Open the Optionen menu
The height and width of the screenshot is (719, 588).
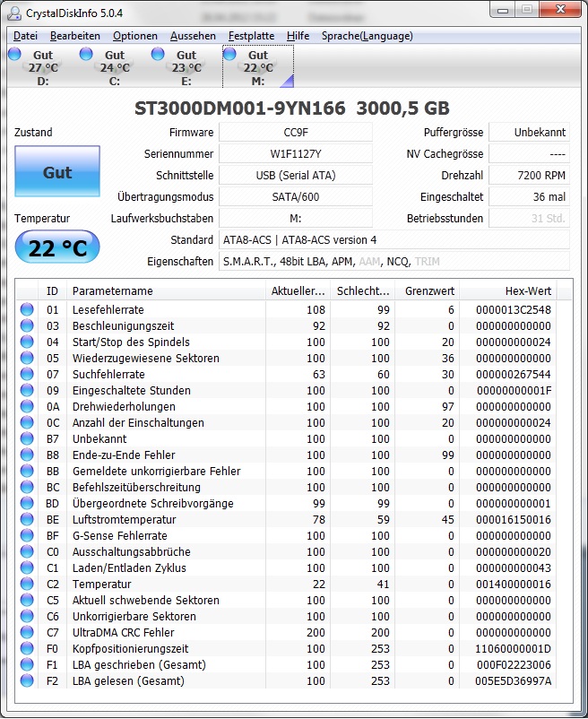[135, 36]
